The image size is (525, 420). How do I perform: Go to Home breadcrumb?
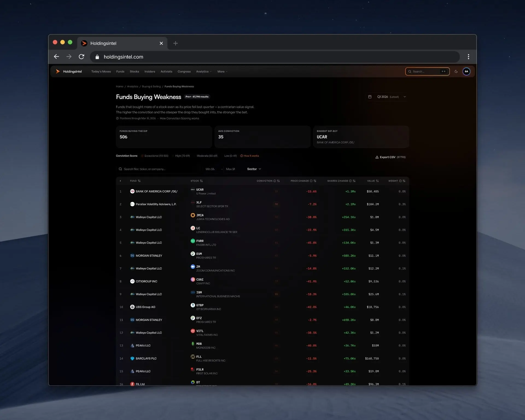click(119, 86)
